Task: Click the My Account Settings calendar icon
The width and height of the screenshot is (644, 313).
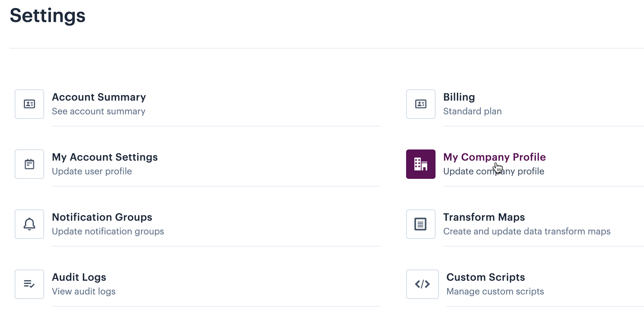Action: 29,164
